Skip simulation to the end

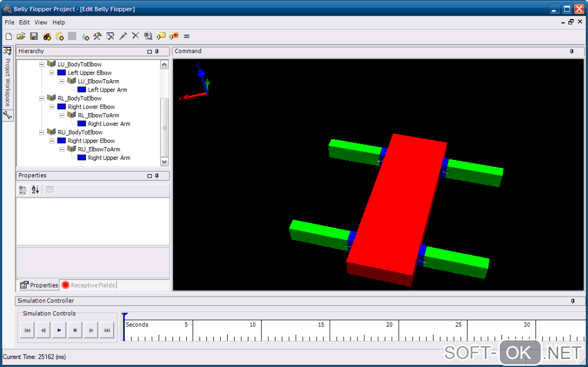107,330
